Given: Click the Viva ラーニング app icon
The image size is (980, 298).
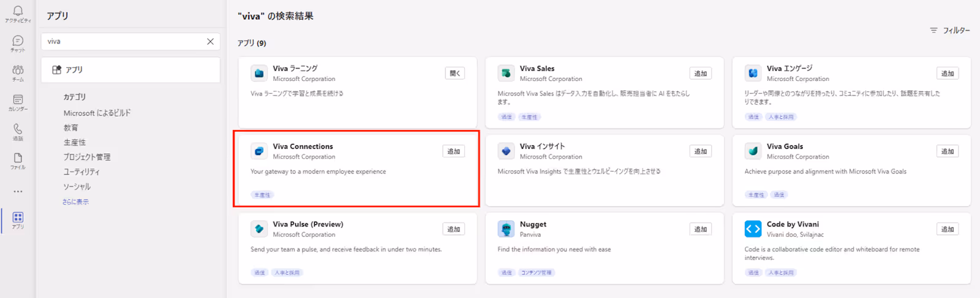Looking at the screenshot, I should [259, 73].
